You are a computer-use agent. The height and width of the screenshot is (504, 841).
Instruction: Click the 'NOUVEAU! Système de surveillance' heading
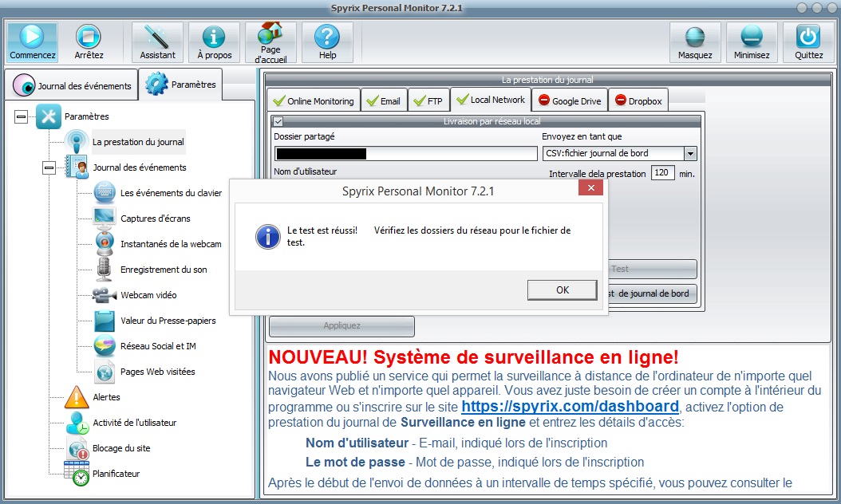pyautogui.click(x=474, y=357)
